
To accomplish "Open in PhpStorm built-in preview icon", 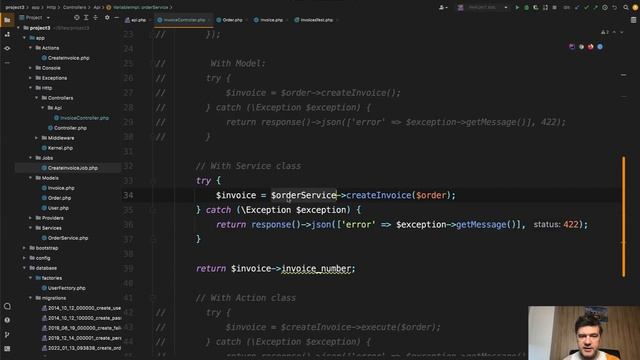I will tap(572, 47).
